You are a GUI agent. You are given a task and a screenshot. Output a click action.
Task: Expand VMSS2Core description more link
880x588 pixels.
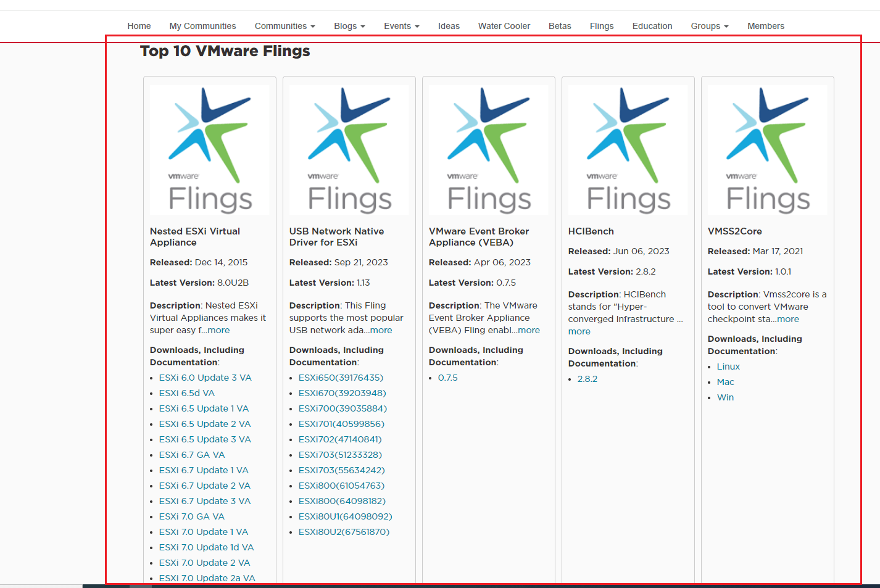point(788,319)
